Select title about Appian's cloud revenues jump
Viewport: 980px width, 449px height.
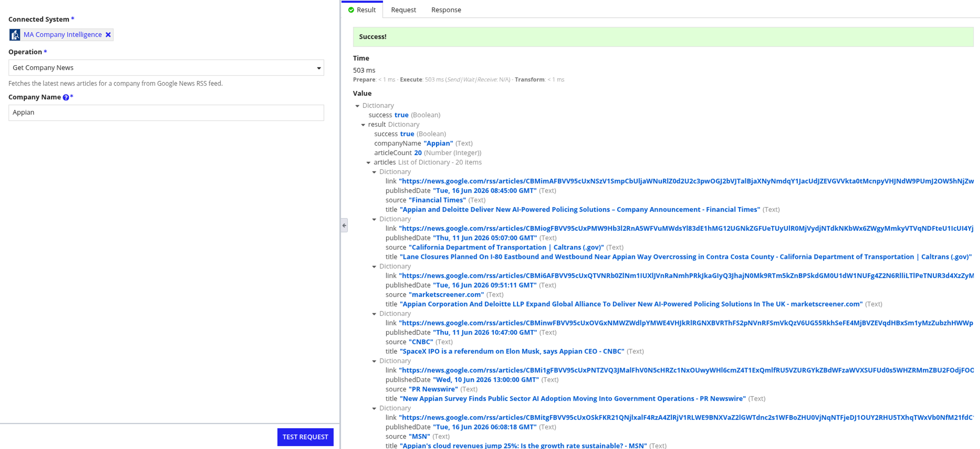tap(523, 446)
